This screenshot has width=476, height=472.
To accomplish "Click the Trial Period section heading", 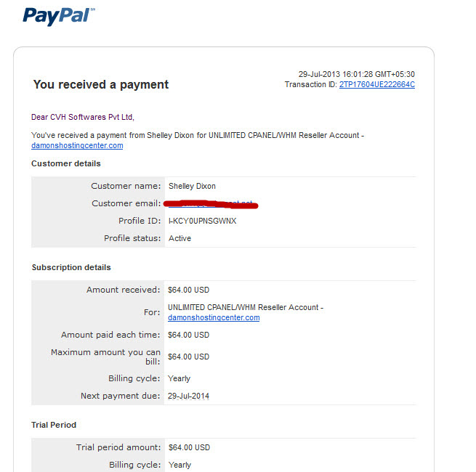I will pyautogui.click(x=54, y=425).
